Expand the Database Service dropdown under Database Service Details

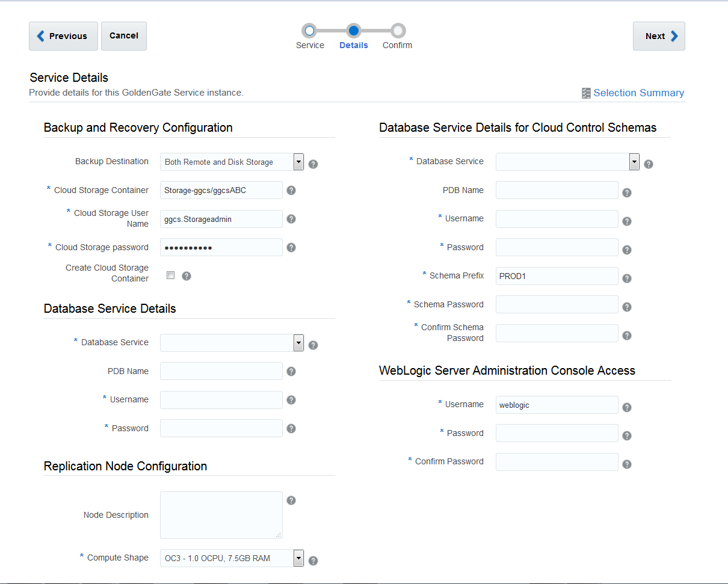click(298, 343)
